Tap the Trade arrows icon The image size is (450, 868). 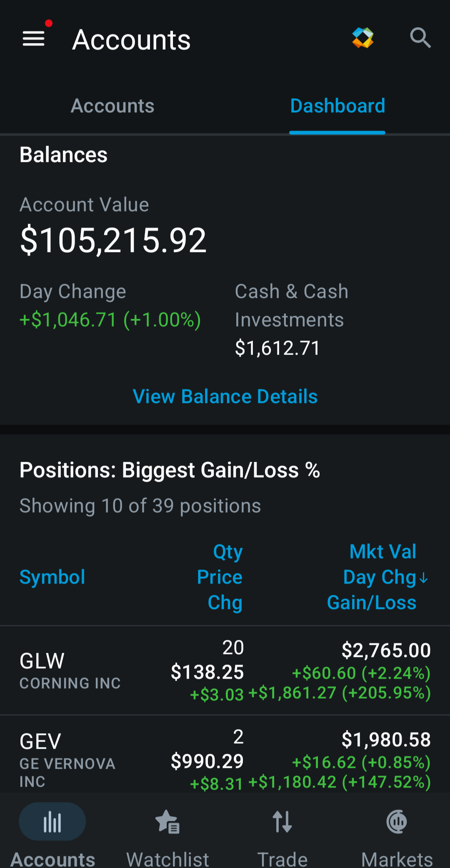(x=282, y=822)
